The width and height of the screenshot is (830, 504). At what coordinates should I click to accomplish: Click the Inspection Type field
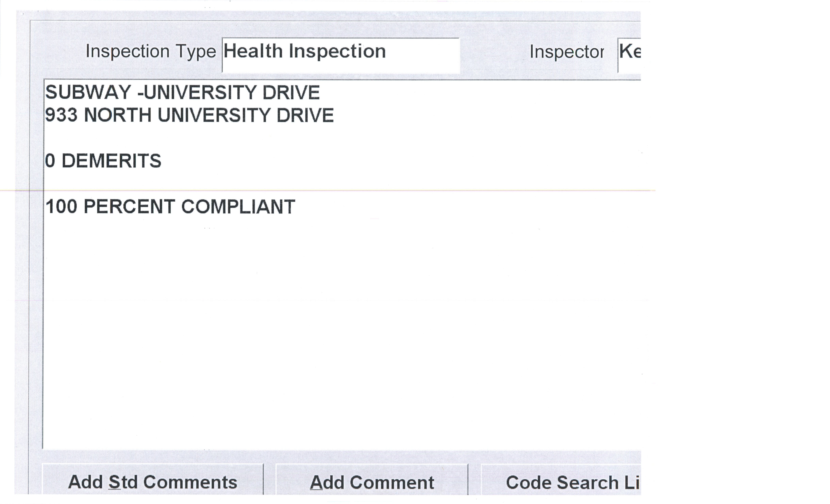(340, 55)
